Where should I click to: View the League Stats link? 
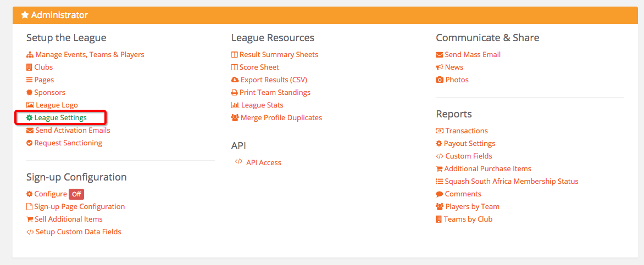tap(263, 105)
